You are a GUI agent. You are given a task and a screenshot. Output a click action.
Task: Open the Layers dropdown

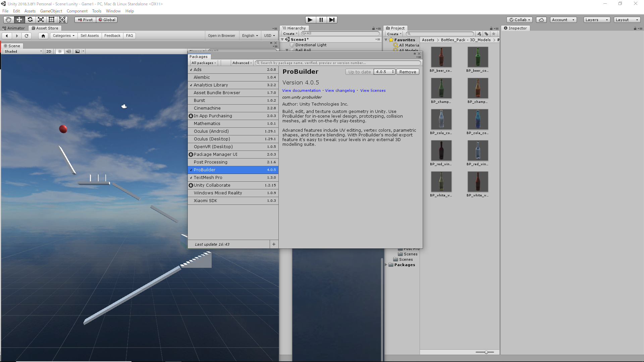point(597,20)
